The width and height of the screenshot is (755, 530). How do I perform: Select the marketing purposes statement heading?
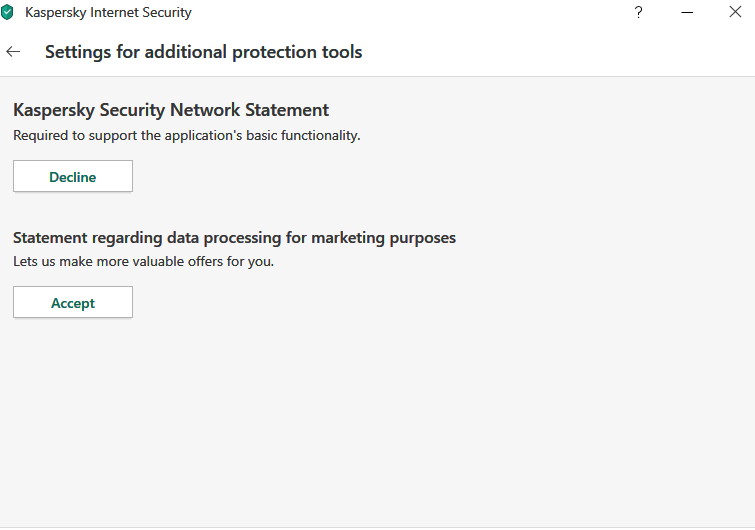234,238
